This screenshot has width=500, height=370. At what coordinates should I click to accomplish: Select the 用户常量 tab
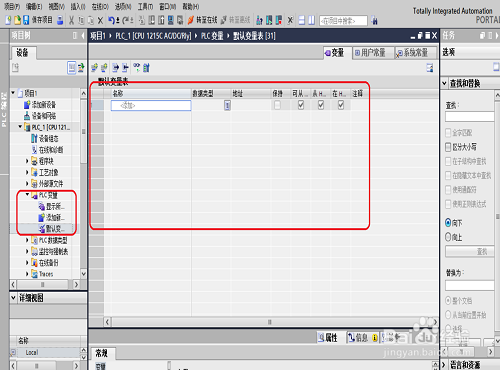(373, 53)
